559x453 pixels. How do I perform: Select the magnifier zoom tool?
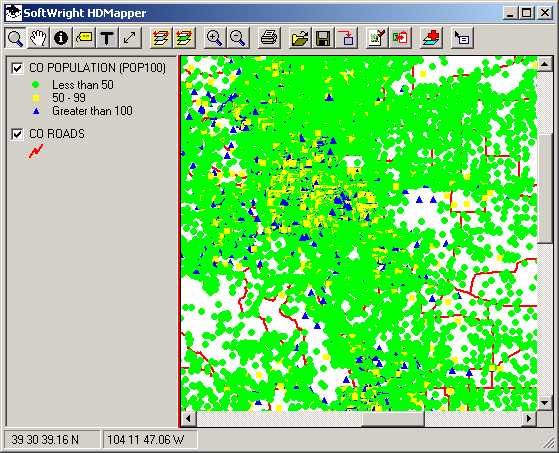coord(15,38)
